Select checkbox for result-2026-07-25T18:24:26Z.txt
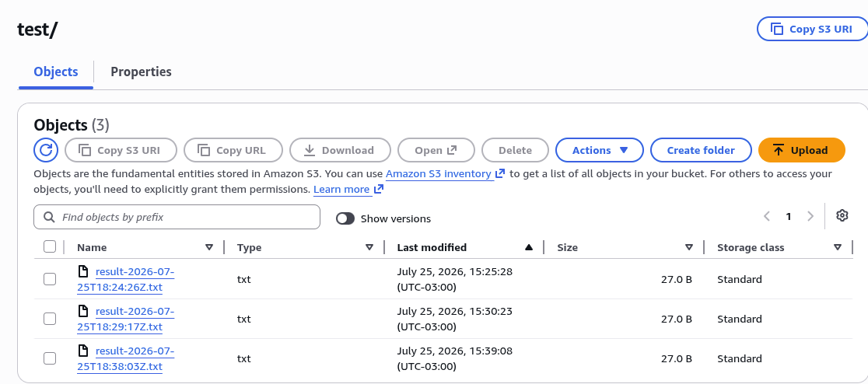Viewport: 868px width, 384px height. [x=50, y=279]
